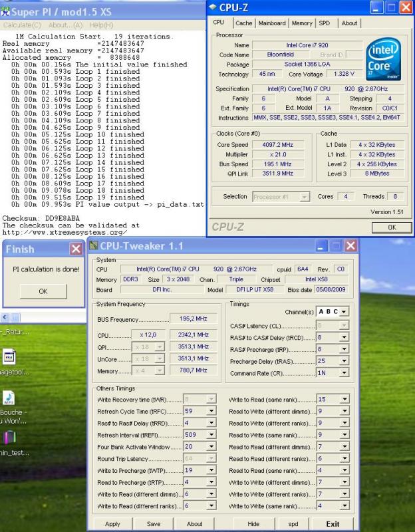Open the About...(A) menu in Super PI
The width and height of the screenshot is (415, 532).
(65, 25)
